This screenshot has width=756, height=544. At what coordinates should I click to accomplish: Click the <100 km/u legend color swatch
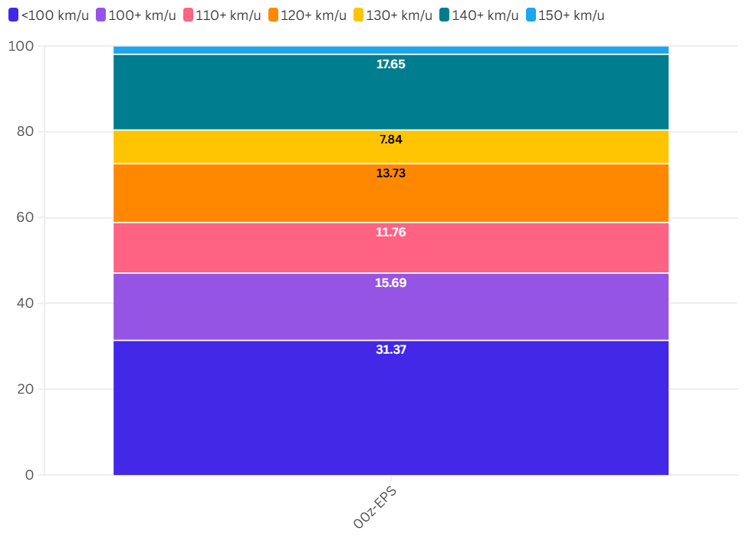tap(13, 15)
